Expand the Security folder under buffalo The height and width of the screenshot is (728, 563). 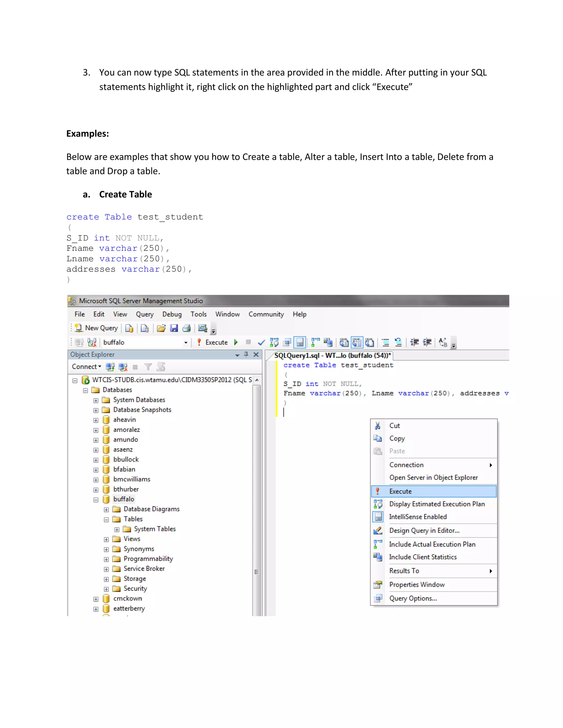106,589
